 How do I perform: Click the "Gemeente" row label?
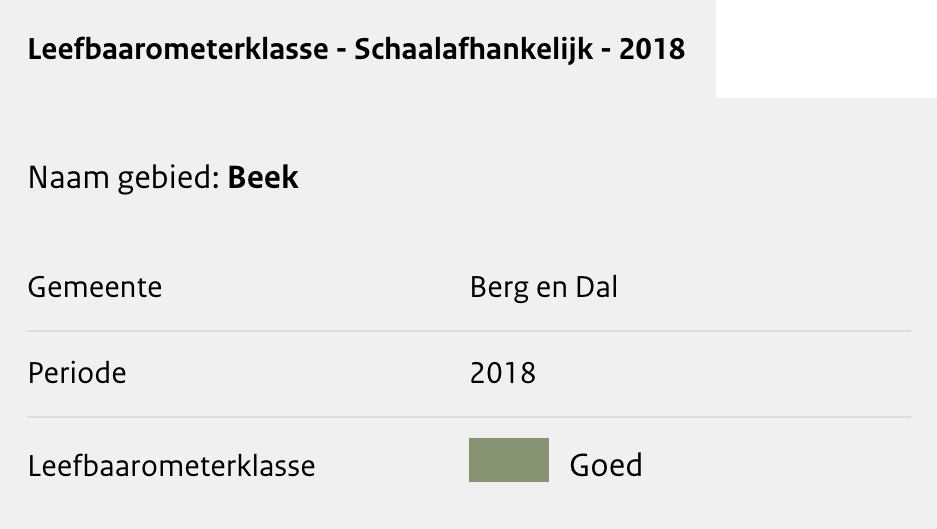click(95, 288)
